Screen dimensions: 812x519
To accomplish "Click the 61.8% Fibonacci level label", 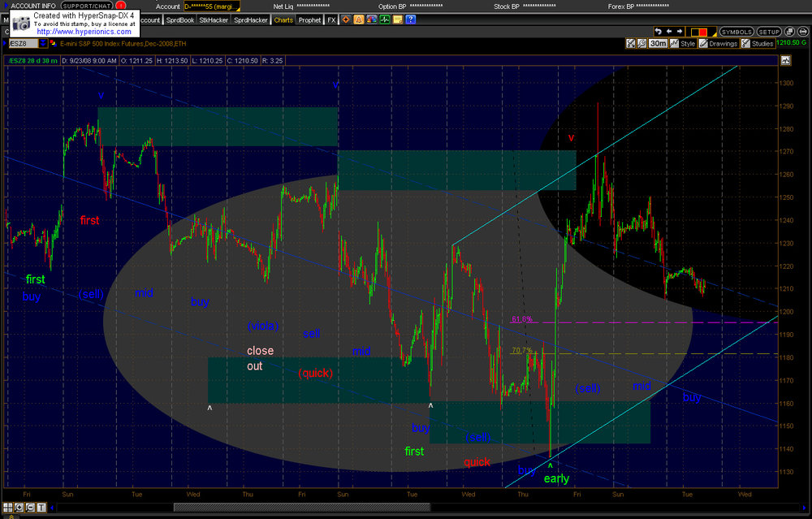I will point(521,319).
